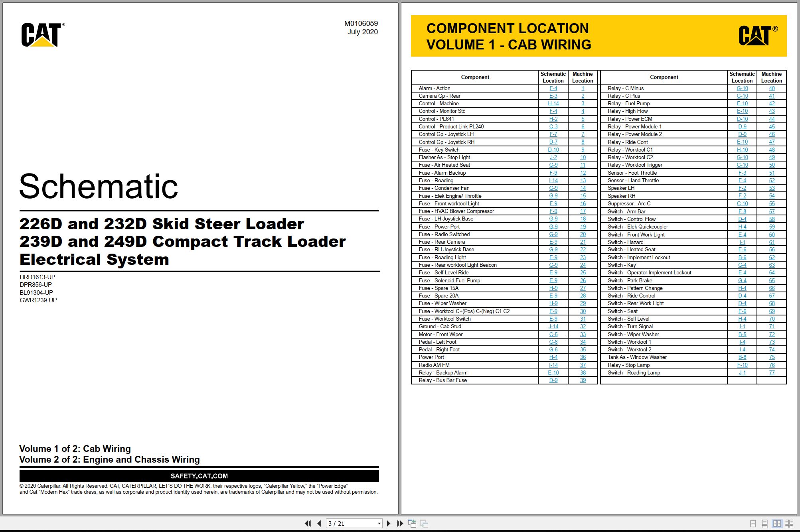Switch to continuous page layout
This screenshot has width=800, height=532.
[x=764, y=523]
